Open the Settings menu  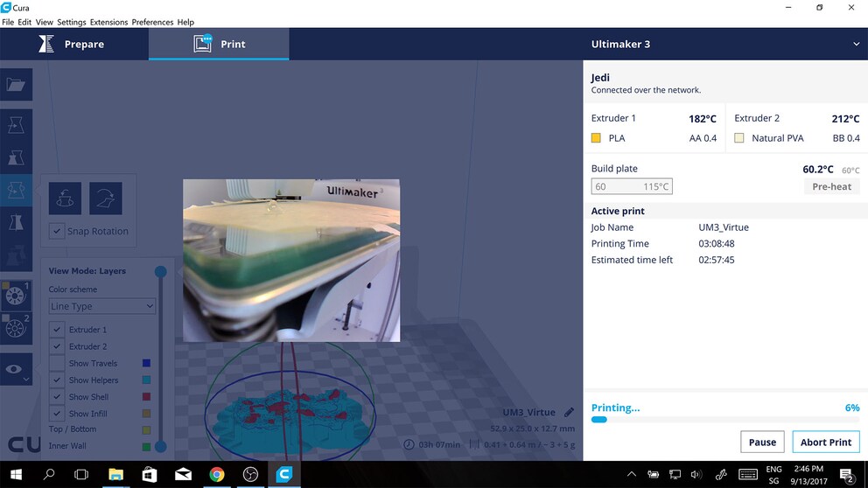click(72, 22)
